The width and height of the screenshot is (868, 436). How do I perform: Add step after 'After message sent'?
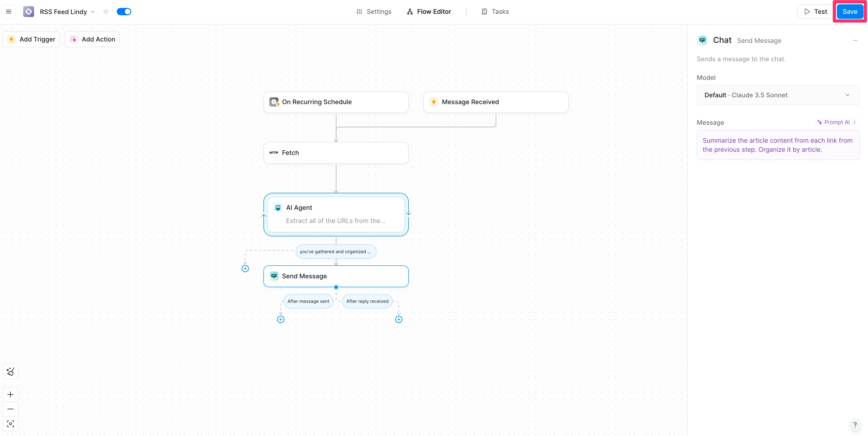[280, 319]
